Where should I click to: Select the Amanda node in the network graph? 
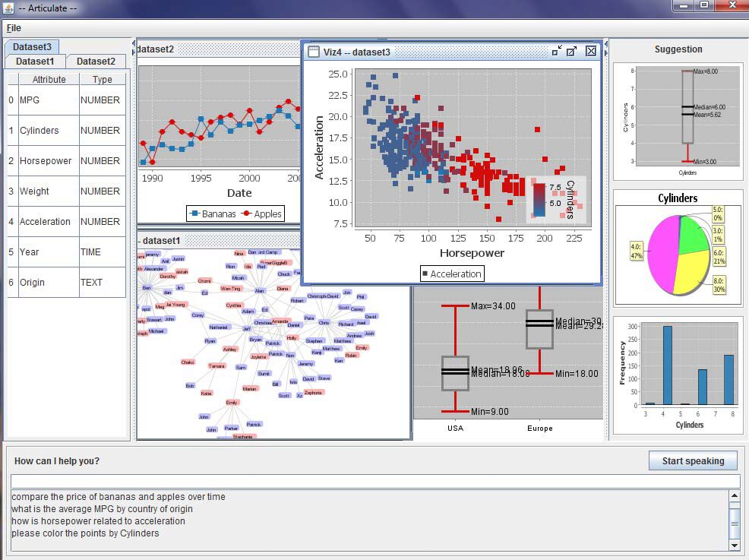(x=280, y=321)
